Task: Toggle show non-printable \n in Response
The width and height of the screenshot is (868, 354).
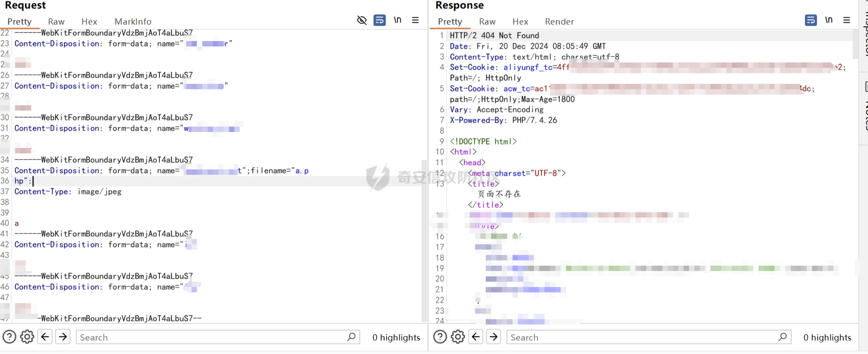Action: tap(829, 20)
